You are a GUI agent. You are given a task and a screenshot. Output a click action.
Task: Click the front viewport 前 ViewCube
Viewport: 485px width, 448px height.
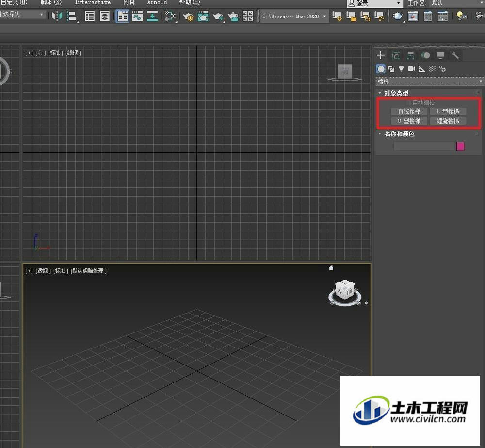click(x=344, y=71)
